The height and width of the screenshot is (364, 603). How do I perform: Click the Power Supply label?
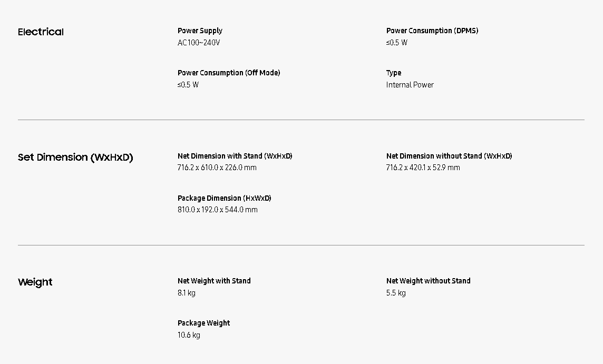click(200, 31)
